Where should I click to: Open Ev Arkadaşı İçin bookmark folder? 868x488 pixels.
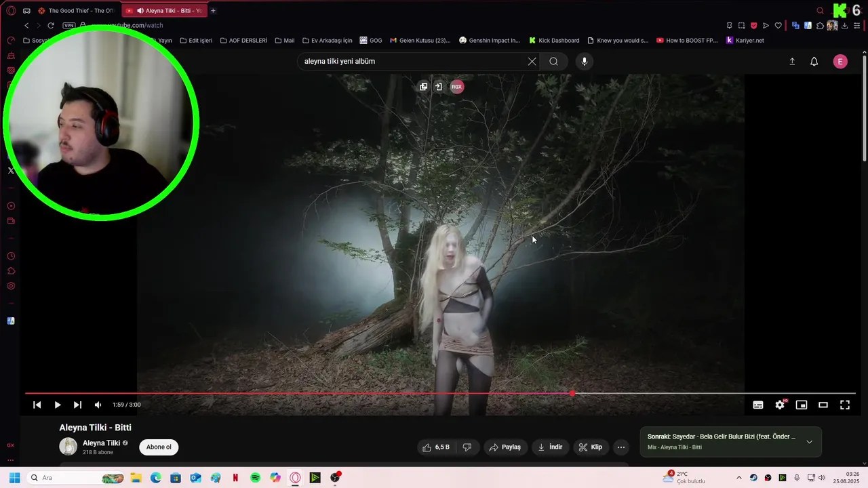(x=328, y=41)
